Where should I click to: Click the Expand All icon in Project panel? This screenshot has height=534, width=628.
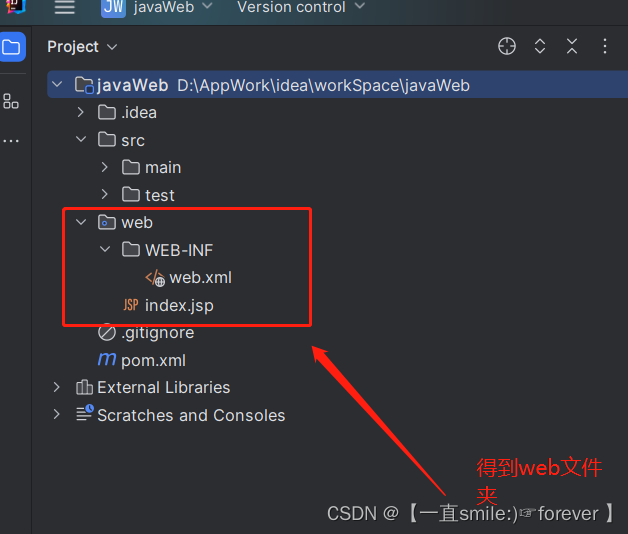(x=540, y=46)
